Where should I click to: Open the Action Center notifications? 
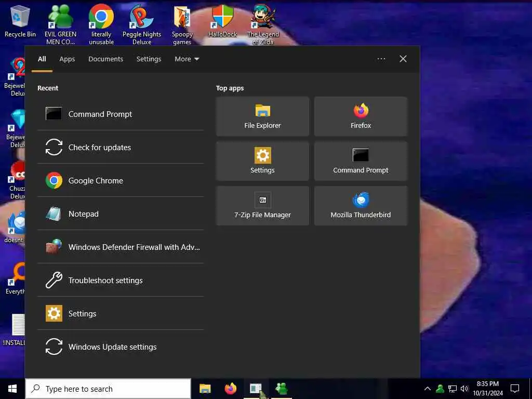(515, 389)
